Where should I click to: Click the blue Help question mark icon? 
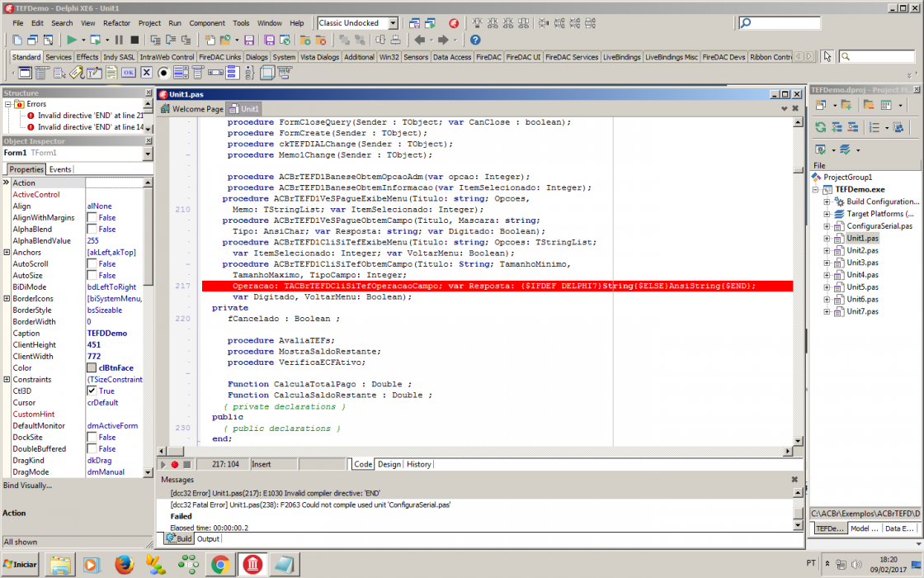coord(475,40)
